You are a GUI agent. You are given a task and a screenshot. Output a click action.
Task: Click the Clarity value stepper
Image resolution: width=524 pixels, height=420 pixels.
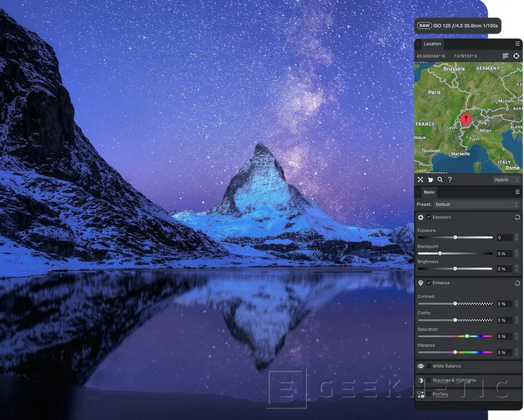(x=516, y=320)
